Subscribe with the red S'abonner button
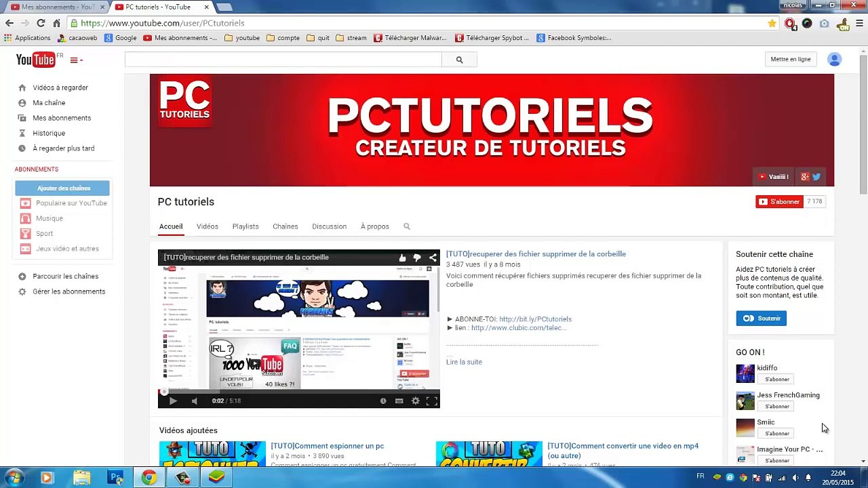This screenshot has height=488, width=868. coord(779,201)
